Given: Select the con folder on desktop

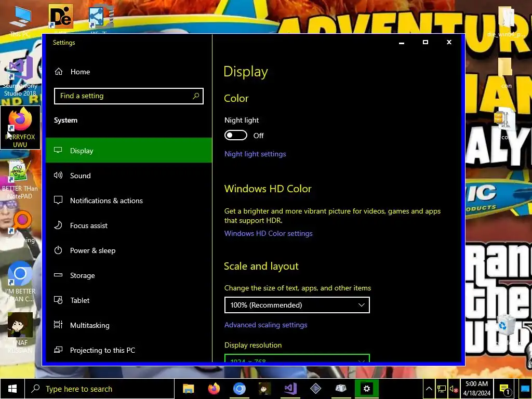Looking at the screenshot, I should pos(506,73).
